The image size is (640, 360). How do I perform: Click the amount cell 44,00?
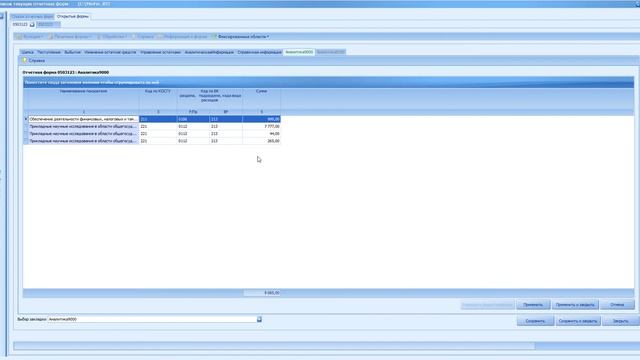pos(262,134)
